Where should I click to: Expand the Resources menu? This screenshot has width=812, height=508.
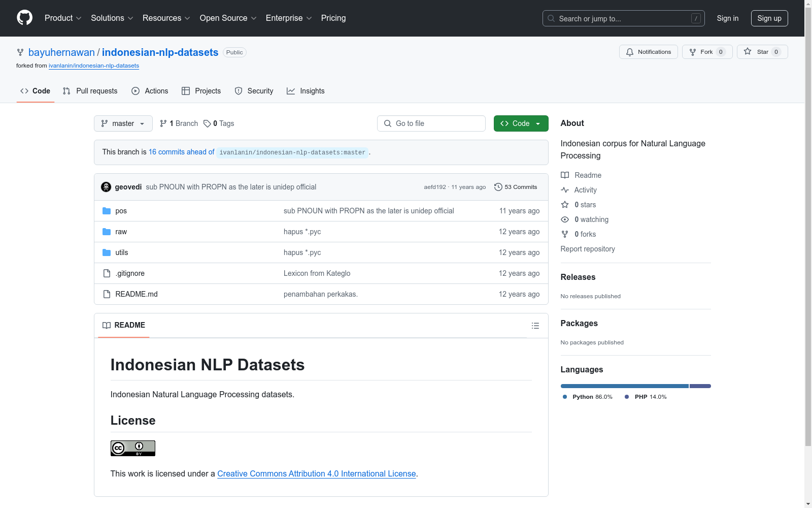(x=166, y=18)
